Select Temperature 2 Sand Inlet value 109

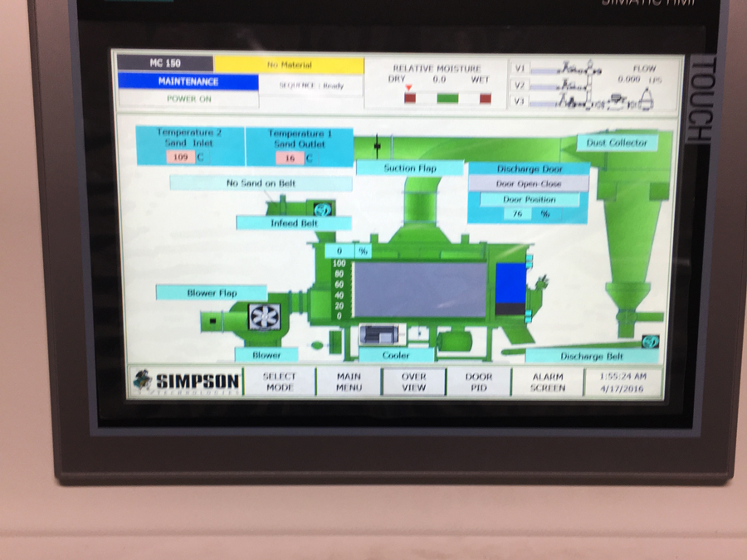coord(181,157)
